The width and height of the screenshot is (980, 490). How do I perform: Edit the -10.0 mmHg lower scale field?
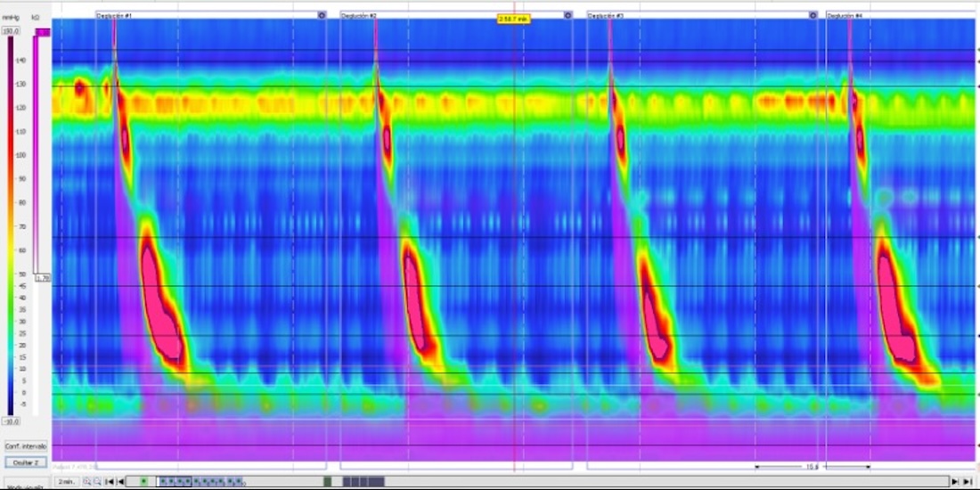pyautogui.click(x=12, y=421)
